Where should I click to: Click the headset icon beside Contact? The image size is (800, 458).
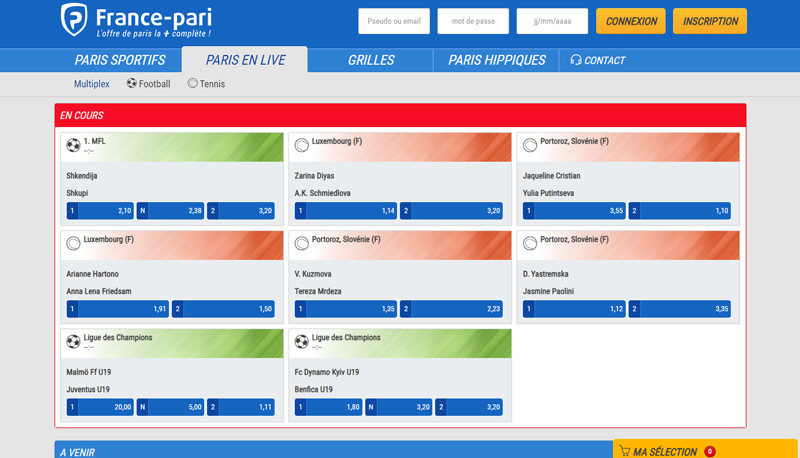[576, 60]
